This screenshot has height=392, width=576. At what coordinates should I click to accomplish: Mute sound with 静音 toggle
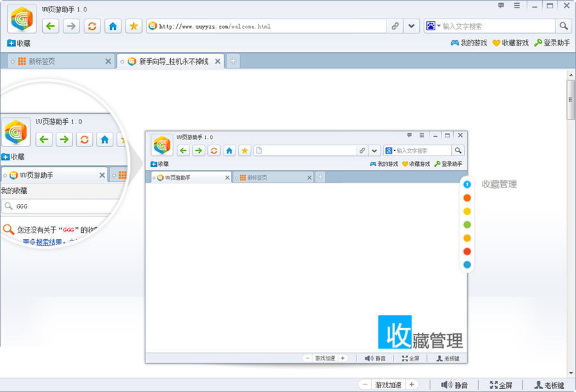pyautogui.click(x=454, y=385)
